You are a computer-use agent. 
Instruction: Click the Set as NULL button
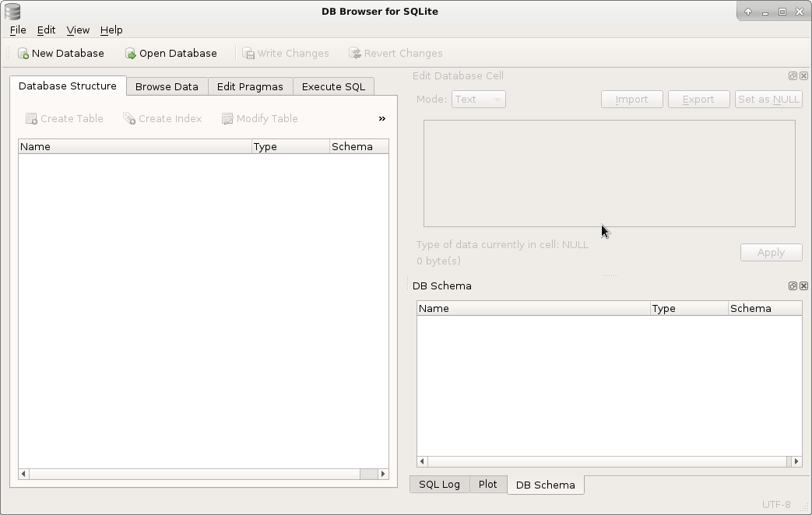[768, 100]
